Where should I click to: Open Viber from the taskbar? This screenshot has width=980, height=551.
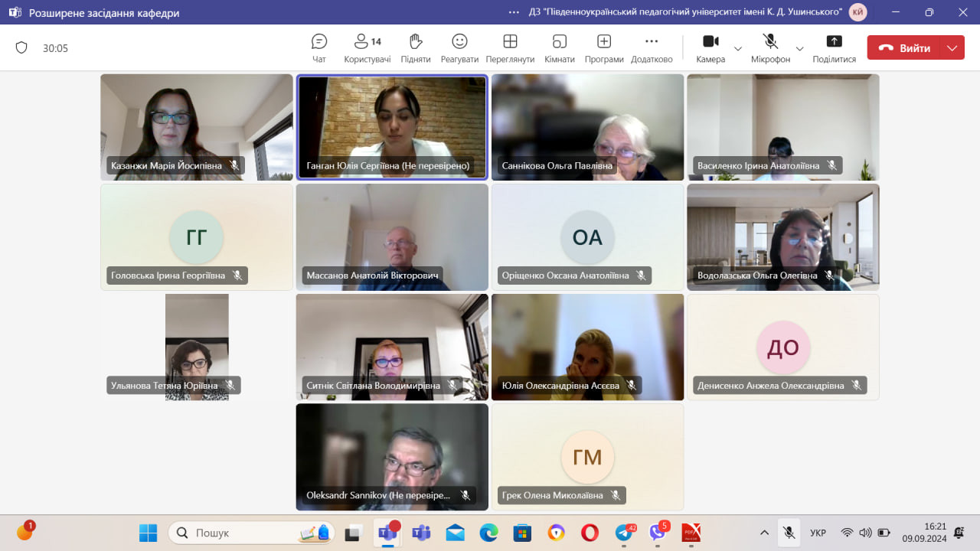click(x=658, y=533)
